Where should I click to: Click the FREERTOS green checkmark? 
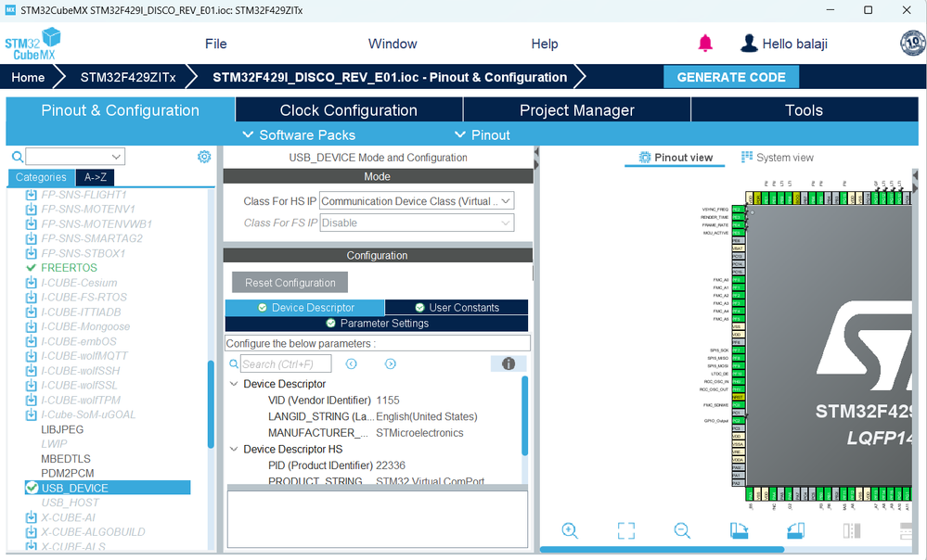[x=32, y=268]
